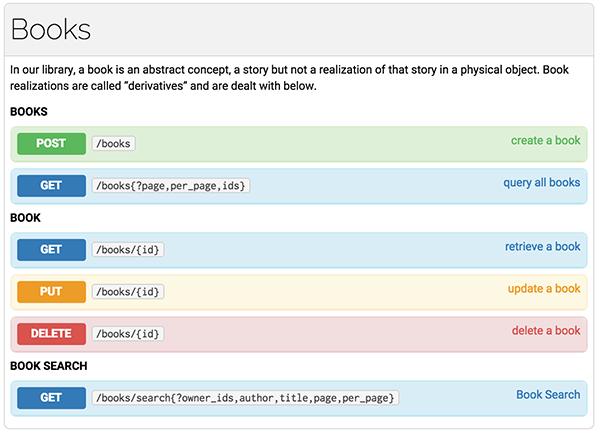Click the red DELETE method button

51,333
